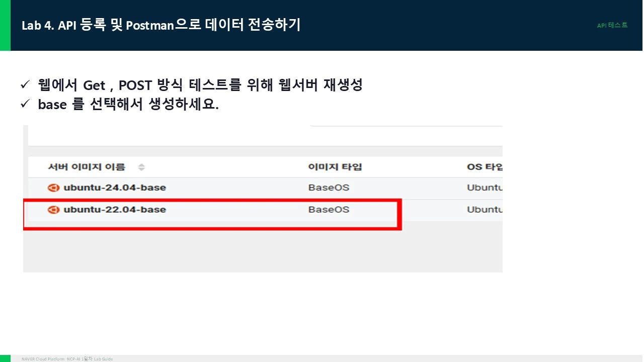This screenshot has height=362, width=644.
Task: Select the ubuntu-24.04-base image name
Action: (x=115, y=188)
